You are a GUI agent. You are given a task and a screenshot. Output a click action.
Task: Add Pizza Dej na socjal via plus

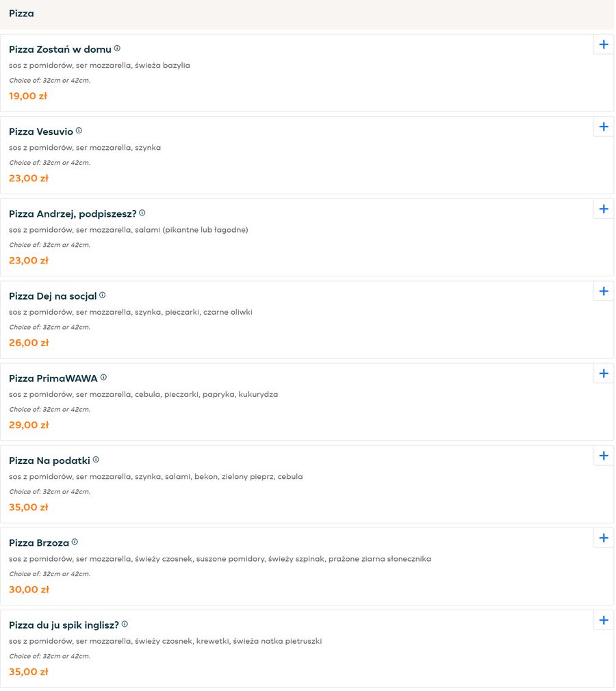click(603, 291)
